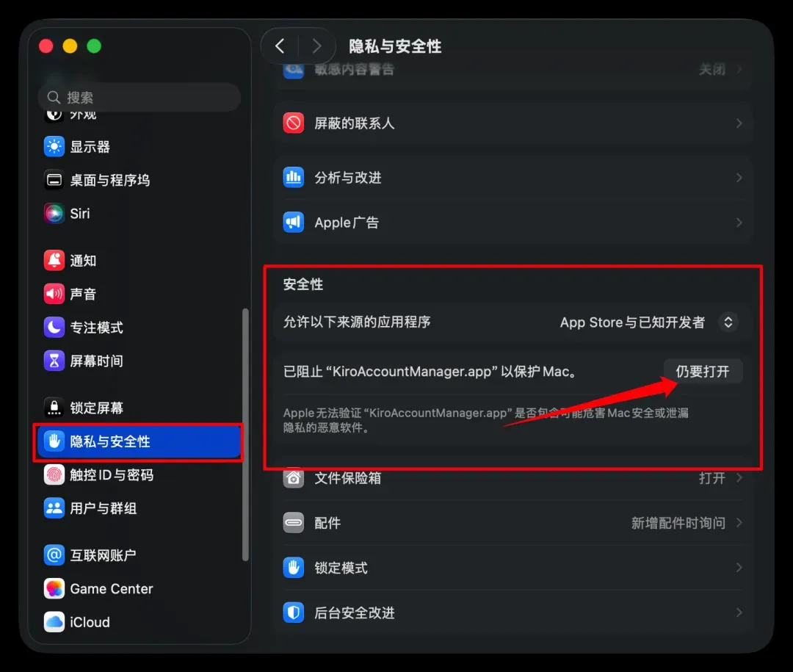The image size is (793, 672).
Task: Click the 桌面与程序坞 label in sidebar
Action: (109, 180)
